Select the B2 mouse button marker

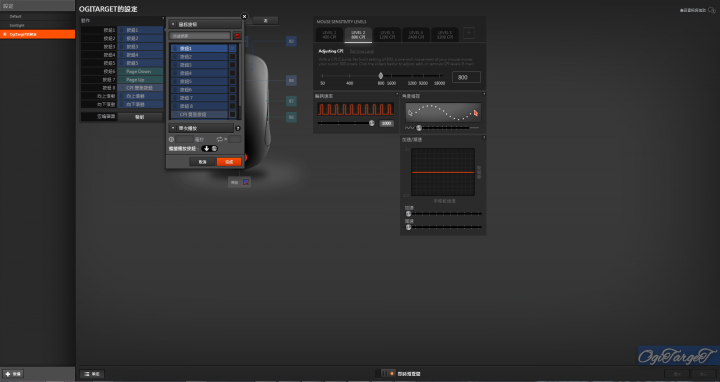click(291, 41)
